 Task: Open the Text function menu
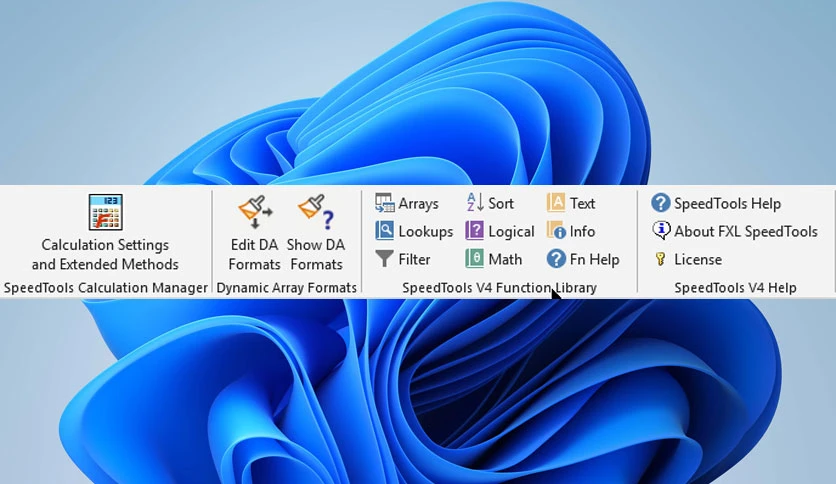tap(570, 204)
